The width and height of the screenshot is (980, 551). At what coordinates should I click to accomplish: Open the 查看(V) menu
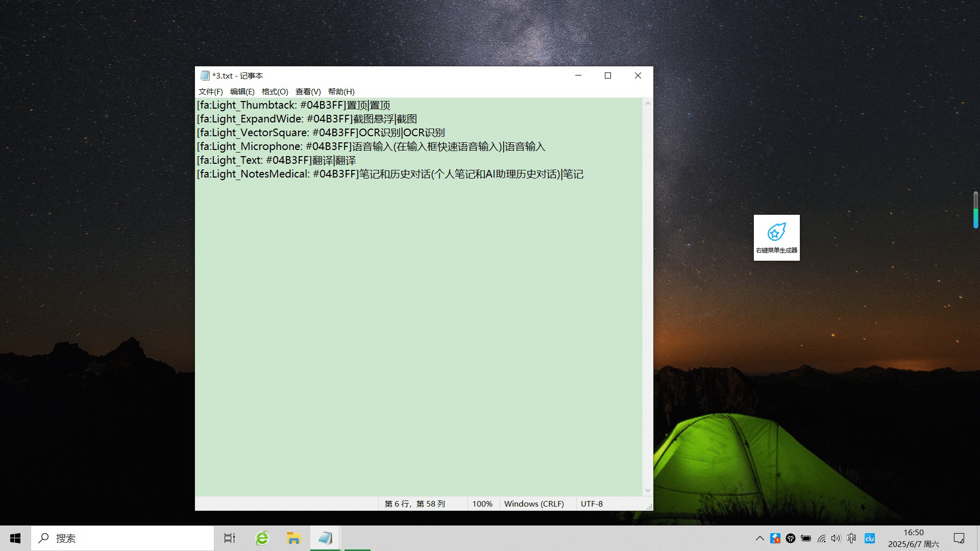click(x=308, y=92)
